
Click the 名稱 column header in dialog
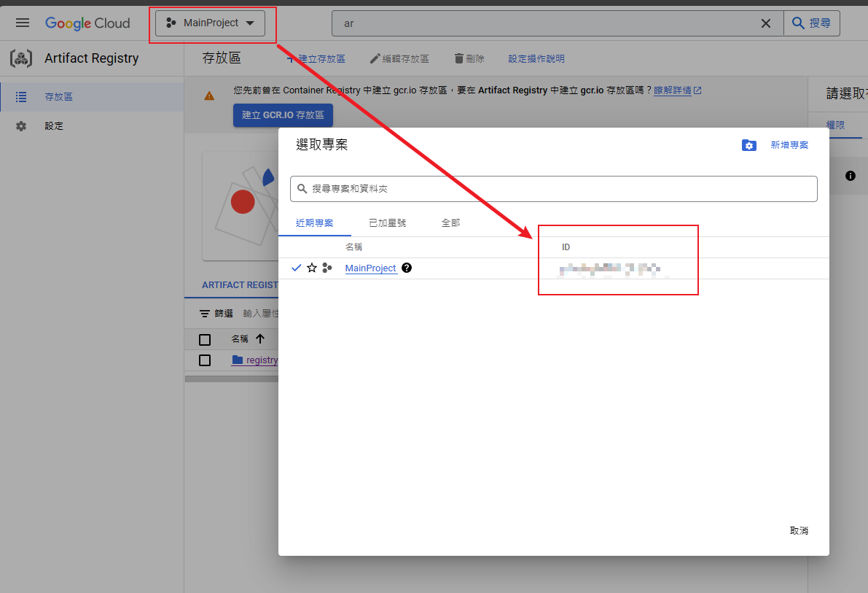[x=353, y=247]
